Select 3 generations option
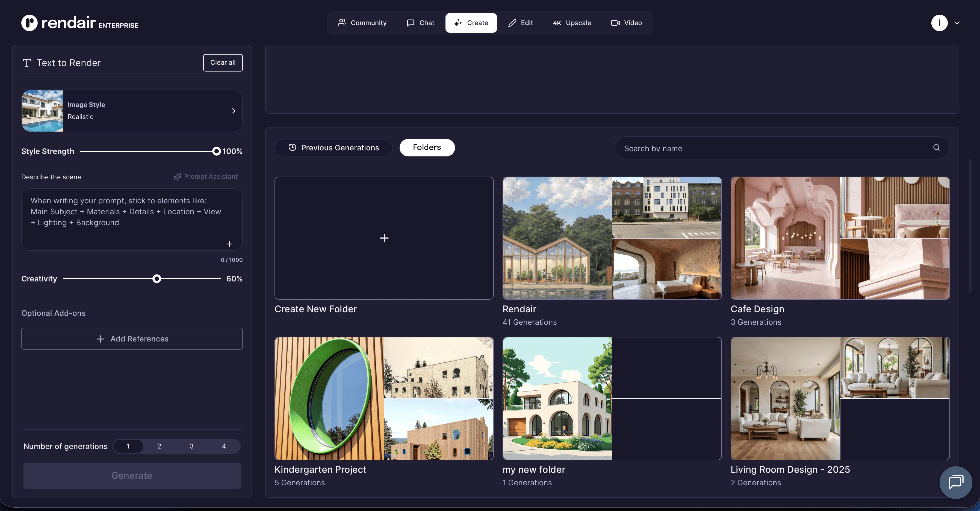 click(x=191, y=446)
